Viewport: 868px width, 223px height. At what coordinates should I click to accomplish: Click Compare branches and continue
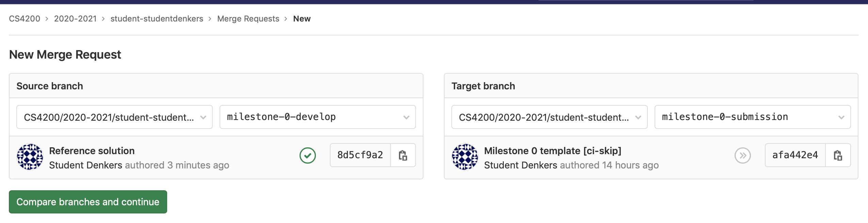click(x=88, y=202)
